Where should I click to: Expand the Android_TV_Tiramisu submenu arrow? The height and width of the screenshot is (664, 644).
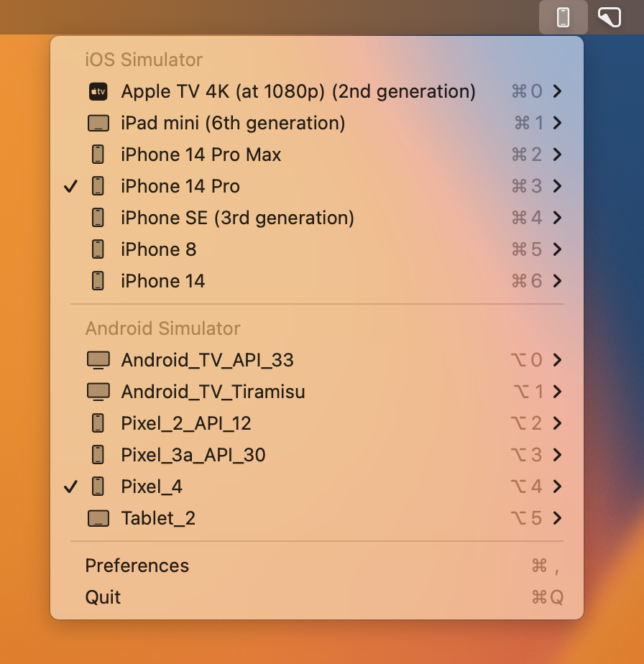click(x=557, y=392)
